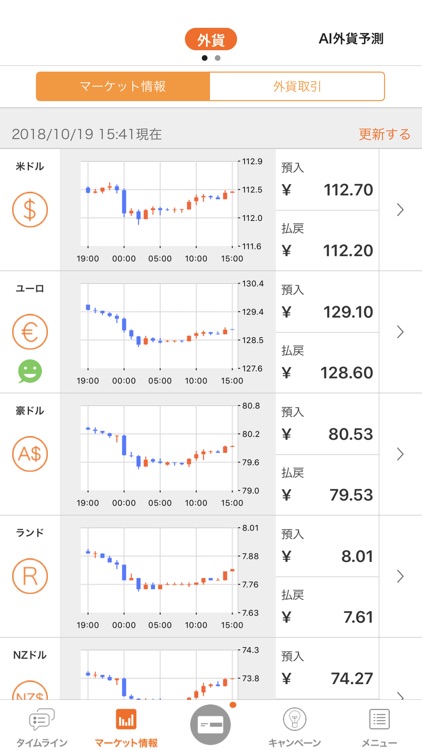This screenshot has height=750, width=422.
Task: Tap the green smiley chat icon
Action: (x=30, y=371)
